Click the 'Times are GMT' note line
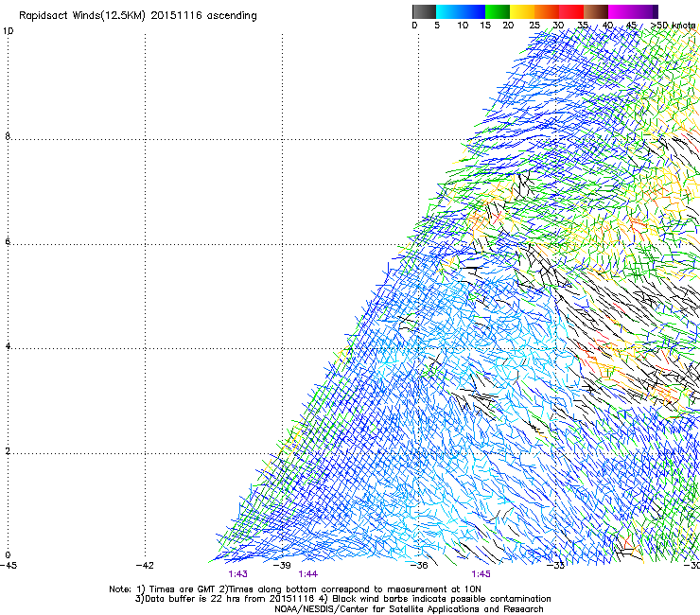The width and height of the screenshot is (700, 615). point(295,589)
